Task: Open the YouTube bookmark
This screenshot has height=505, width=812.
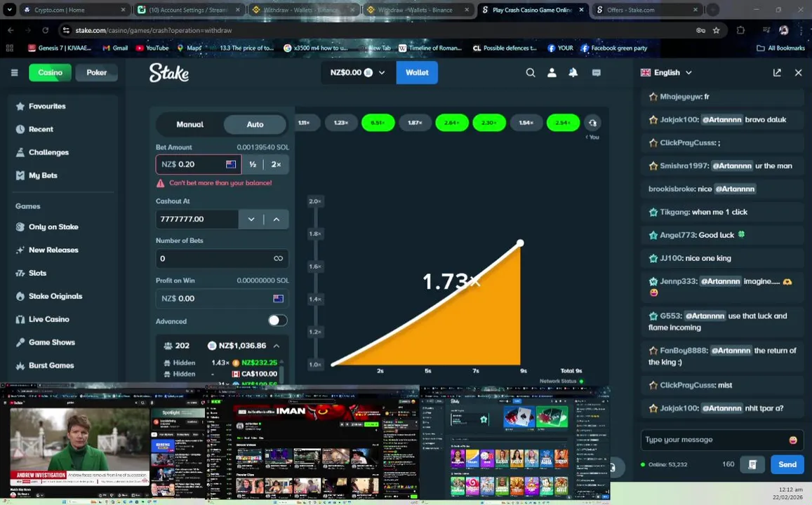Action: [x=152, y=48]
